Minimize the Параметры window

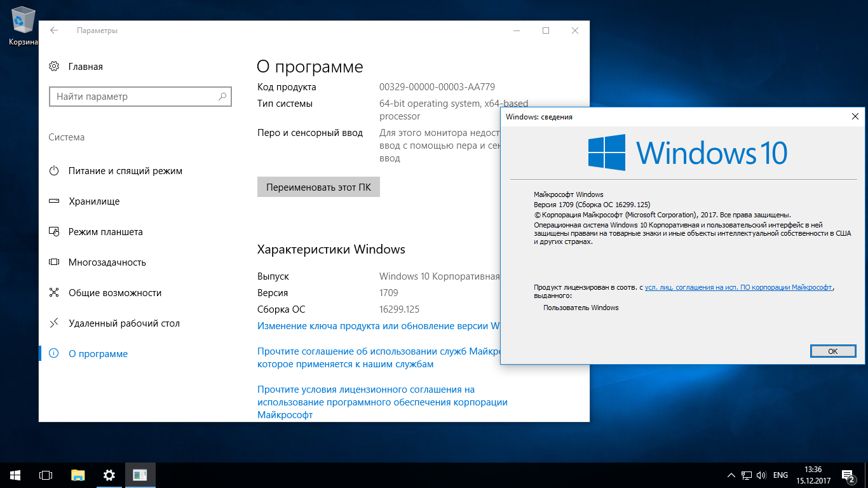coord(517,30)
